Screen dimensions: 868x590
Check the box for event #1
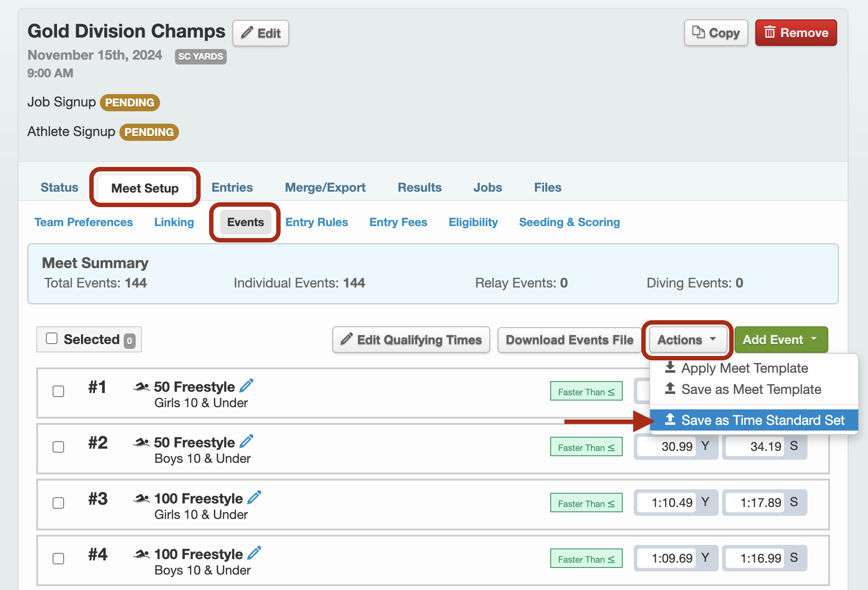click(58, 391)
